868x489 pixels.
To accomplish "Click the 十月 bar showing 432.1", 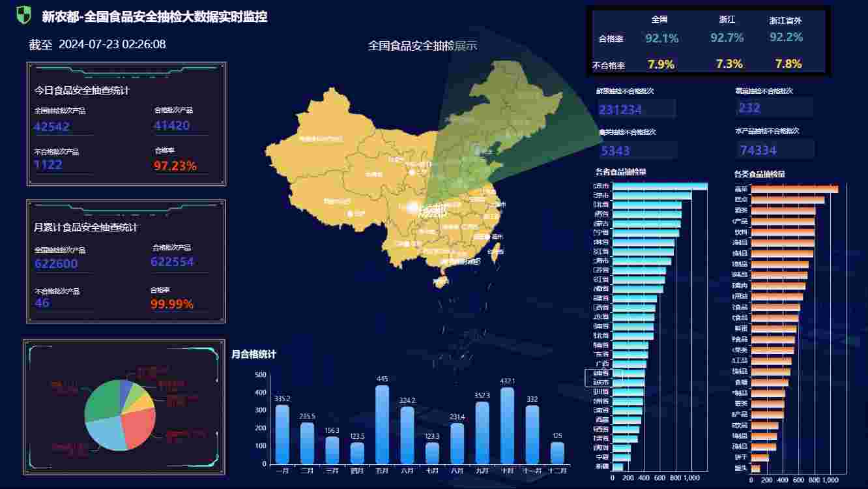I will 507,426.
